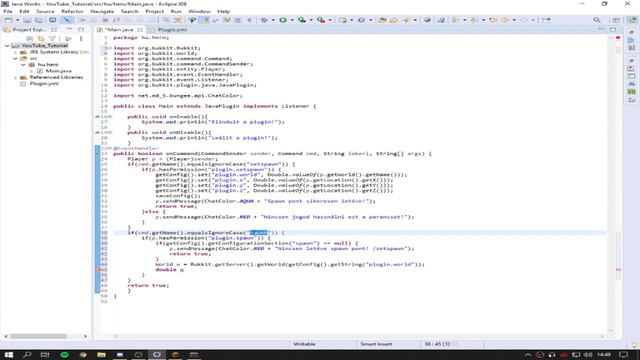Click the New file toolbar icon

8,20
